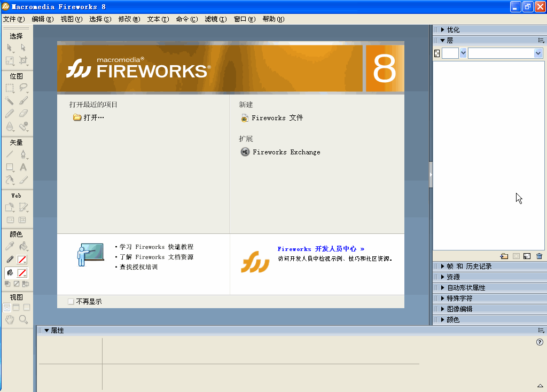The height and width of the screenshot is (392, 547).
Task: Pick the Pencil tool
Action: pos(10,113)
